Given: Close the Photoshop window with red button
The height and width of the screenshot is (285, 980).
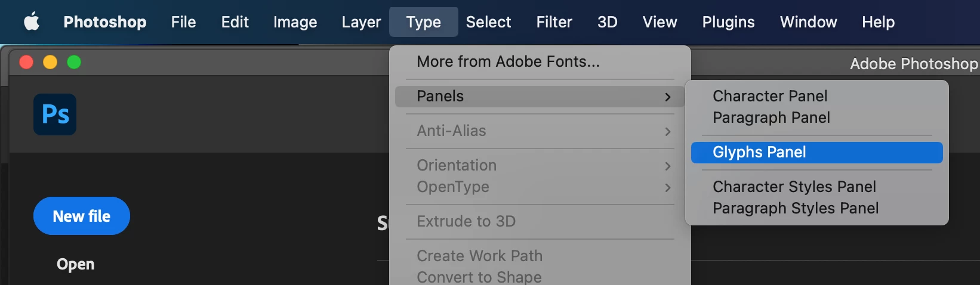Looking at the screenshot, I should (x=26, y=62).
